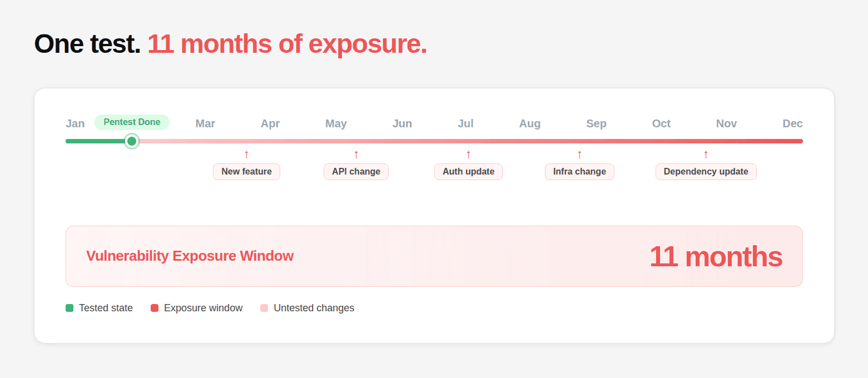Screen dimensions: 868x378
Task: Click the red arrow above Infra change
Action: (579, 155)
